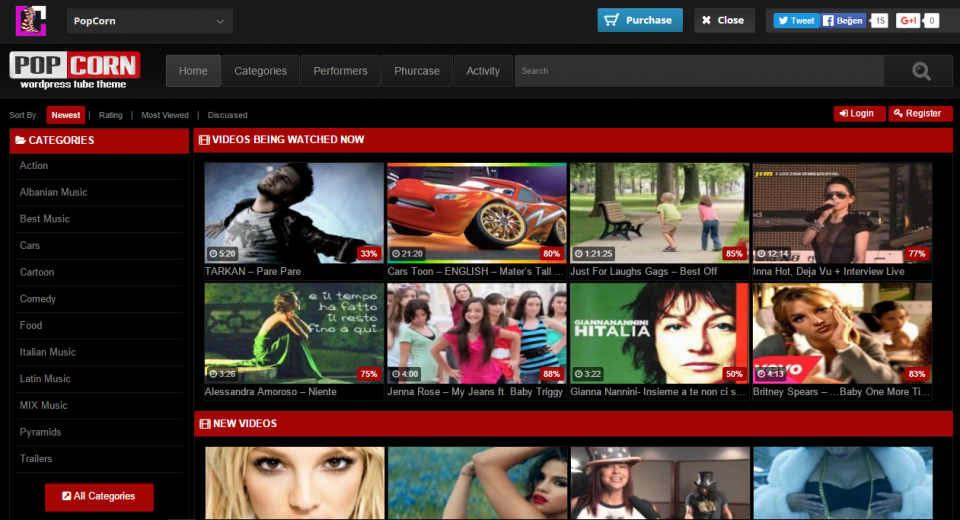Open the Phurcase menu item

(417, 71)
